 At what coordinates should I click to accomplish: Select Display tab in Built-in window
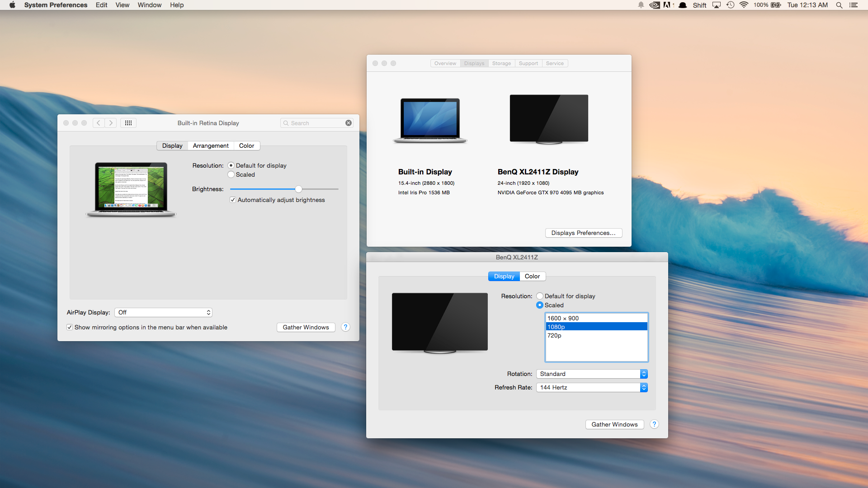pos(172,145)
